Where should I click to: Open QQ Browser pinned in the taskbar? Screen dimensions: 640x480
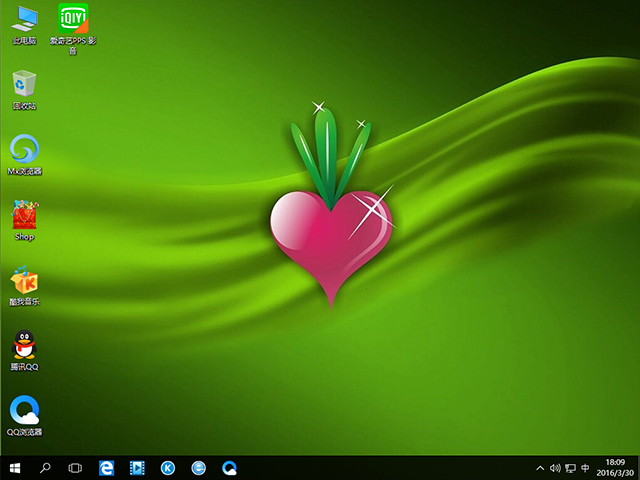pyautogui.click(x=230, y=467)
